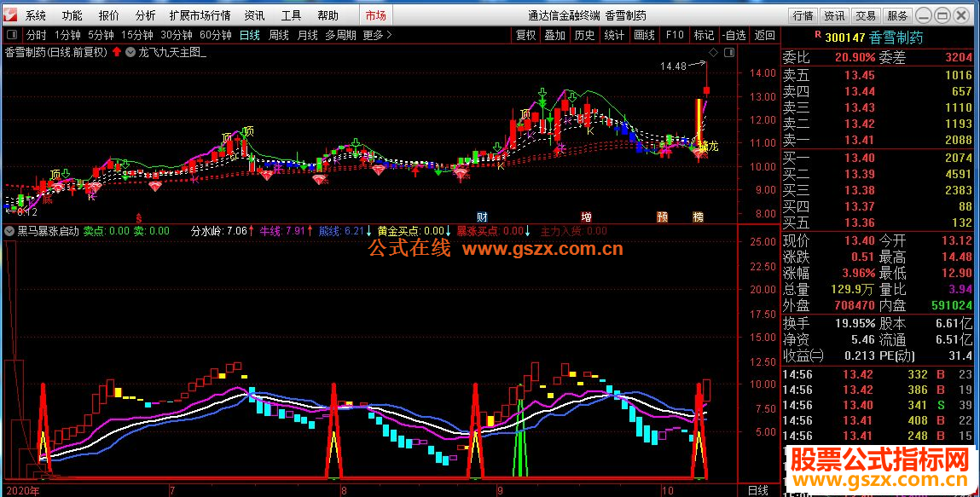Open the F10 company info
This screenshot has height=497, width=980.
point(675,35)
